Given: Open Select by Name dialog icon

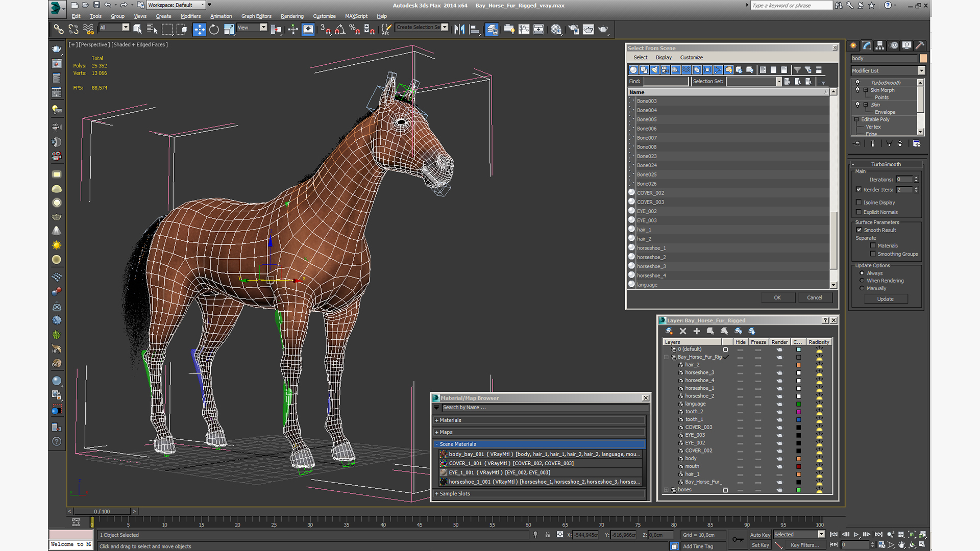Looking at the screenshot, I should point(152,29).
